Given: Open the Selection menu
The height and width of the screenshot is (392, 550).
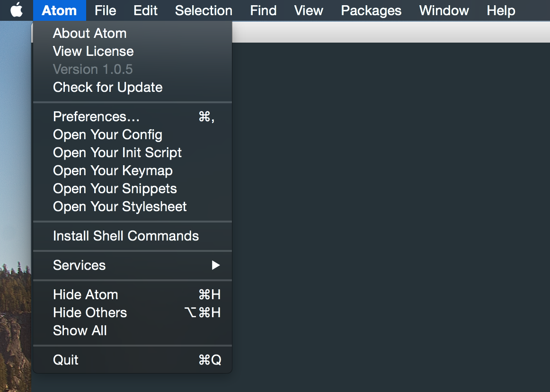Looking at the screenshot, I should tap(204, 10).
